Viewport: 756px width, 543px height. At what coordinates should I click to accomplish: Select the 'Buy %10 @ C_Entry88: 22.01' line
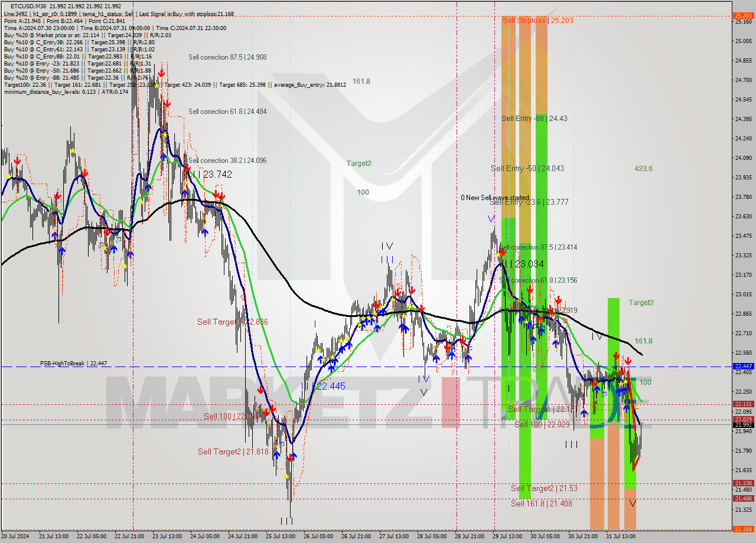[77, 56]
